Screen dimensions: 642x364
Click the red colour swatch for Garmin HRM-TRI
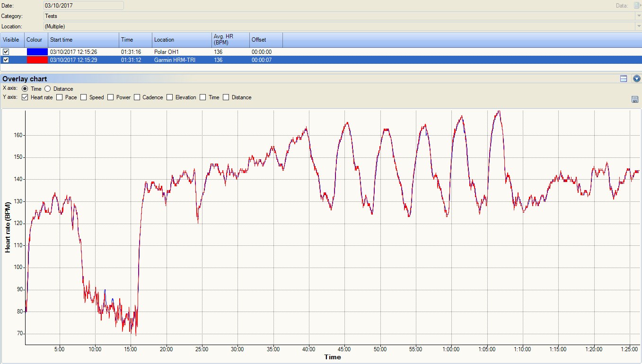[x=37, y=60]
